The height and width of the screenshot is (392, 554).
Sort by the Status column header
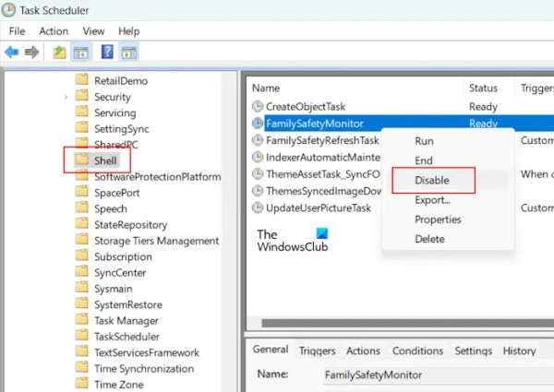click(x=489, y=88)
